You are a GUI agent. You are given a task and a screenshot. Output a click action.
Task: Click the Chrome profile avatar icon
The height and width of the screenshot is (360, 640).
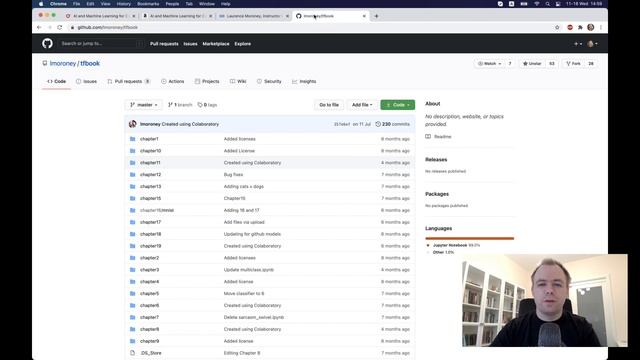(591, 27)
